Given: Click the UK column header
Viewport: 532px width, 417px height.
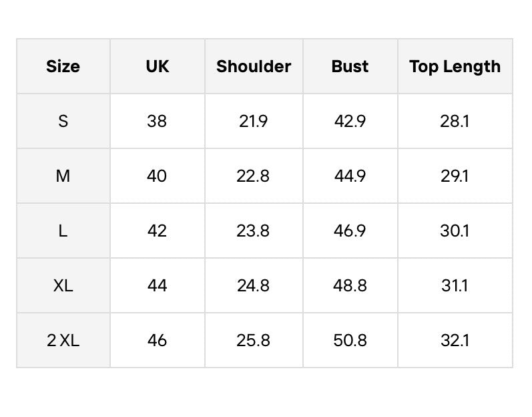Looking at the screenshot, I should click(158, 66).
